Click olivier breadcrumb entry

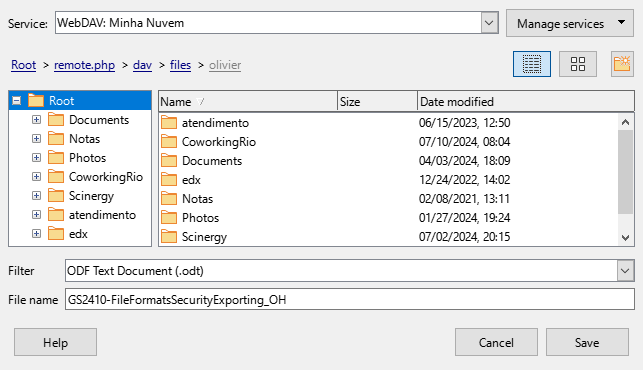pyautogui.click(x=225, y=65)
